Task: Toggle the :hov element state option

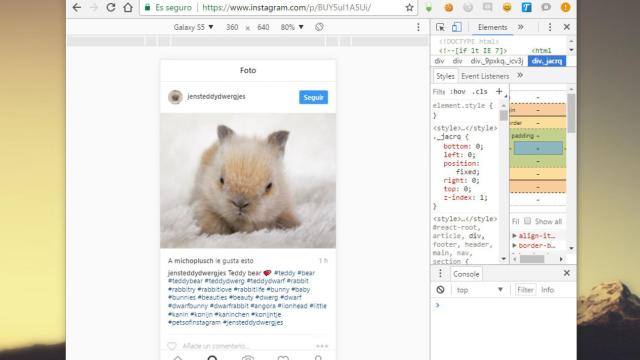Action: 457,91
